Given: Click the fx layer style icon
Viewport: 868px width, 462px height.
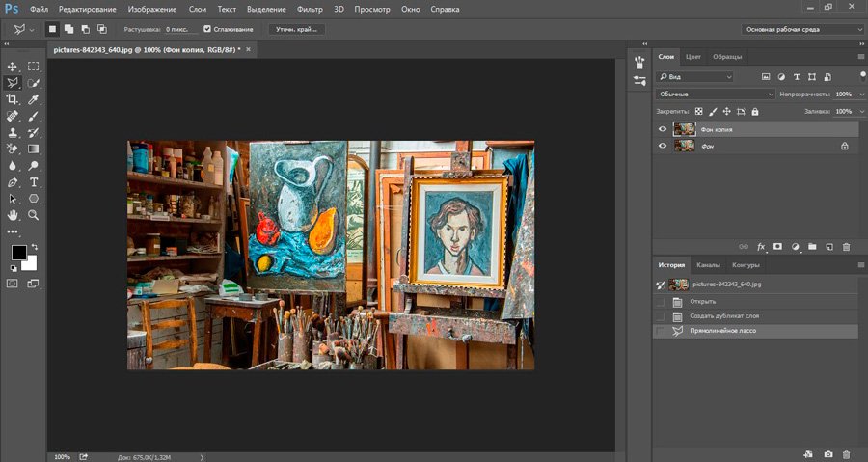Looking at the screenshot, I should point(761,247).
